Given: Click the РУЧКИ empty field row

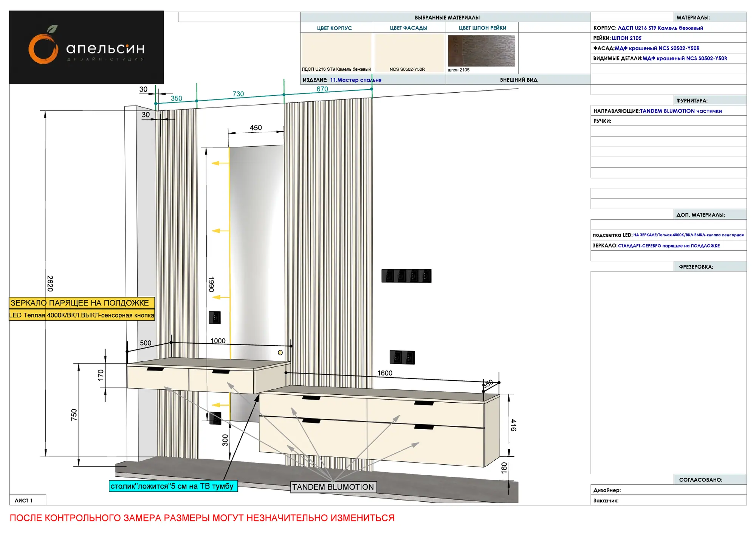Looking at the screenshot, I should tap(668, 121).
